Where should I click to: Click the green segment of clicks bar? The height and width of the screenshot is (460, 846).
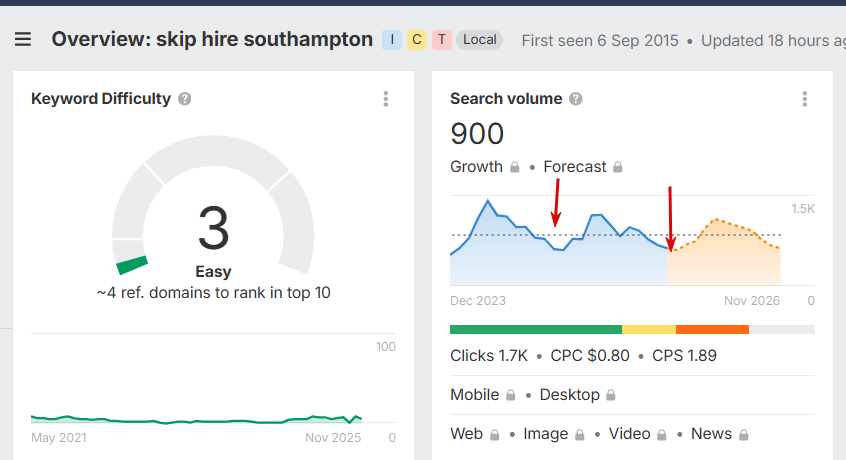535,329
